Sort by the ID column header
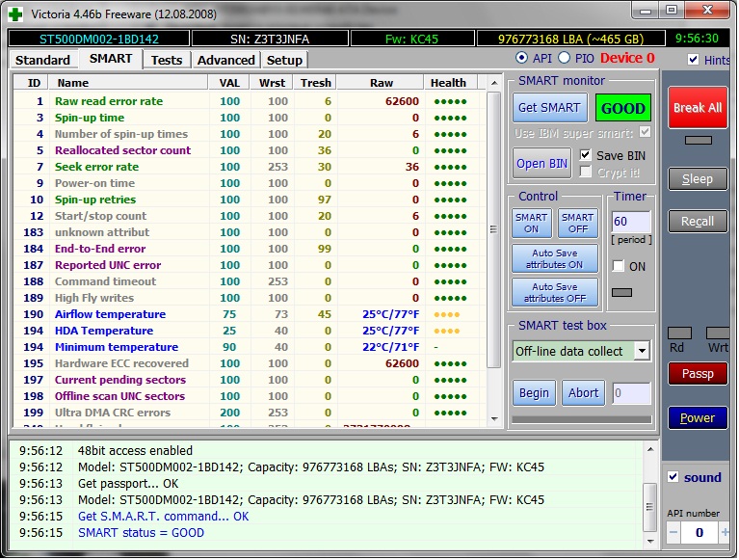The height and width of the screenshot is (560, 739). tap(31, 83)
